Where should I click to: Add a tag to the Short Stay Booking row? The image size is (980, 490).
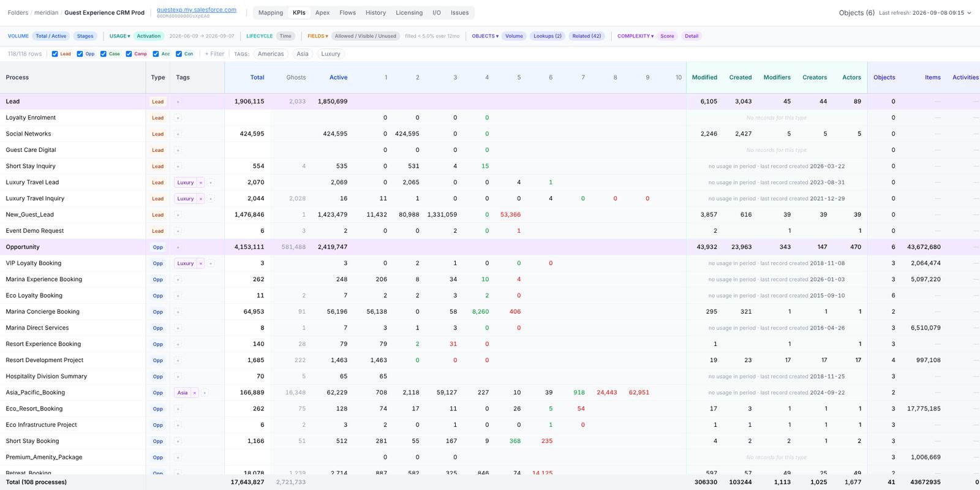[178, 441]
